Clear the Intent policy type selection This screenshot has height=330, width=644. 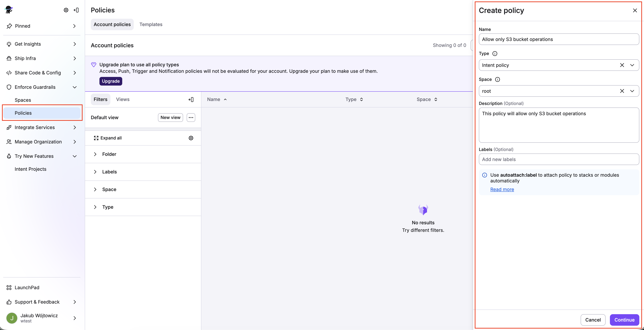(622, 65)
